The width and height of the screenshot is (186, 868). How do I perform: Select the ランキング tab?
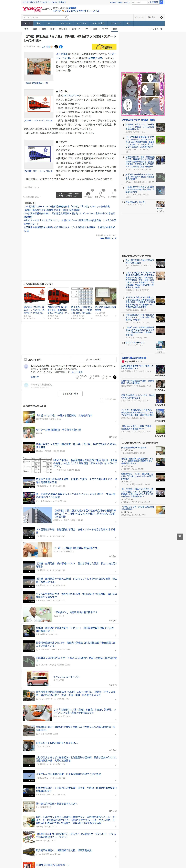[x=115, y=24]
